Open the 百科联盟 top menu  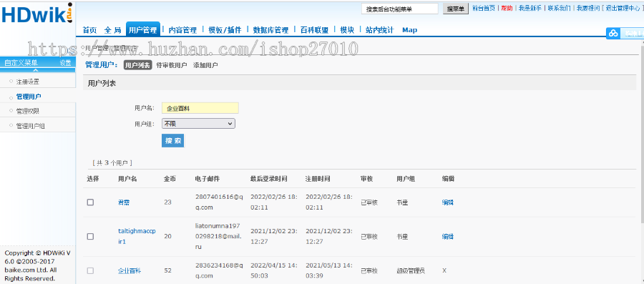(314, 30)
